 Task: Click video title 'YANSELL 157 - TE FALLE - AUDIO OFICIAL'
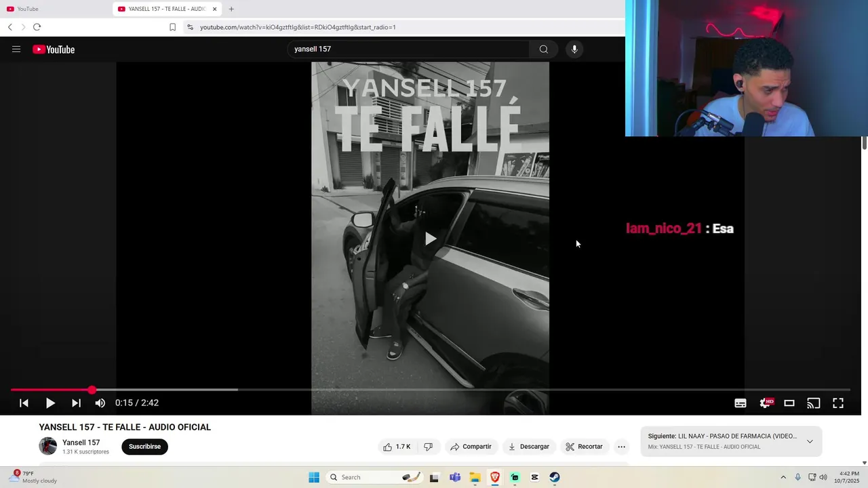pyautogui.click(x=125, y=427)
